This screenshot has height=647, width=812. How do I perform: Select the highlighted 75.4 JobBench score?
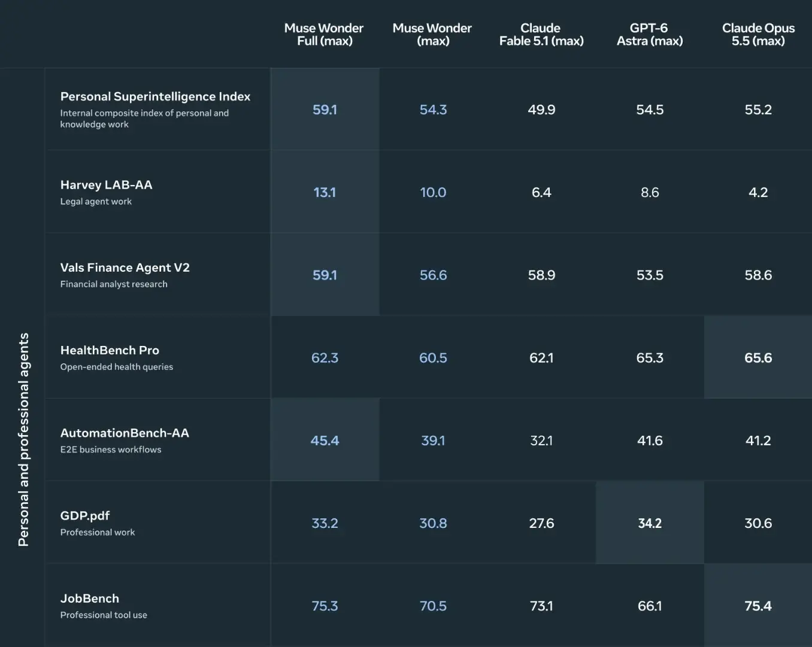click(x=758, y=606)
